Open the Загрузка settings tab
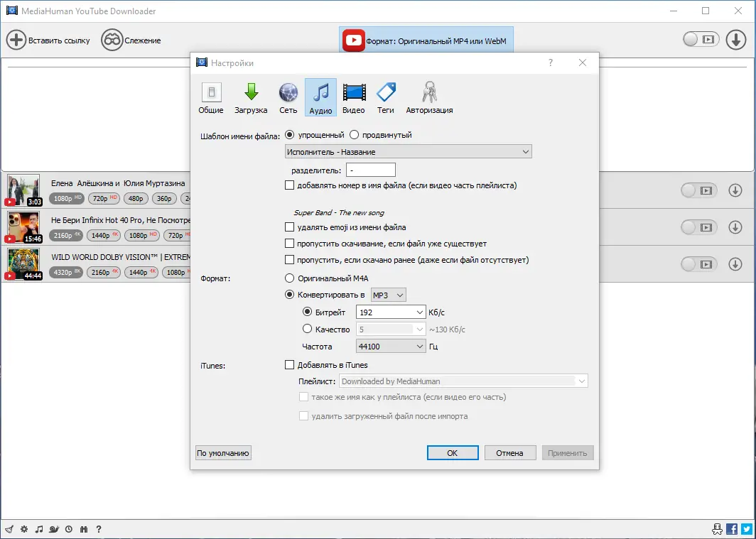The height and width of the screenshot is (539, 756). (x=251, y=98)
